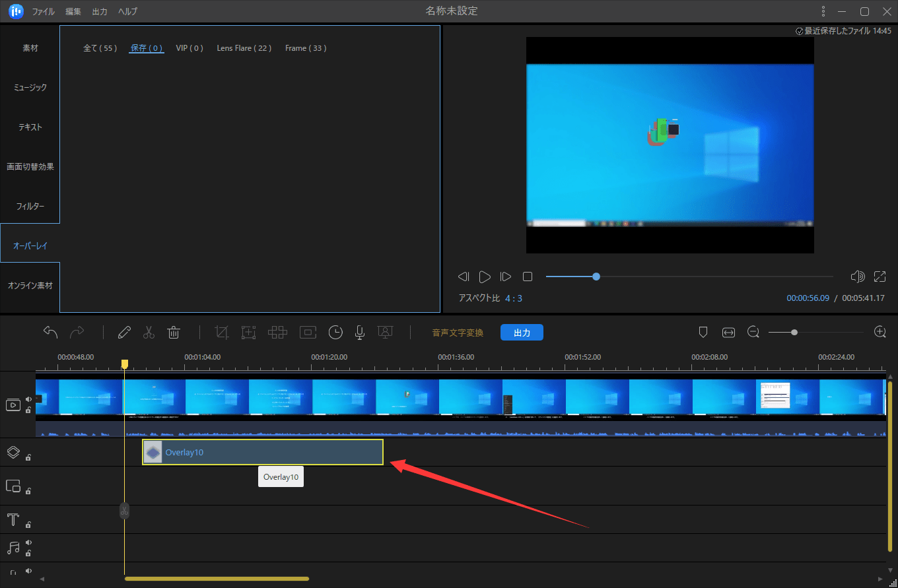Open the clock duration tool
This screenshot has width=898, height=588.
(335, 332)
